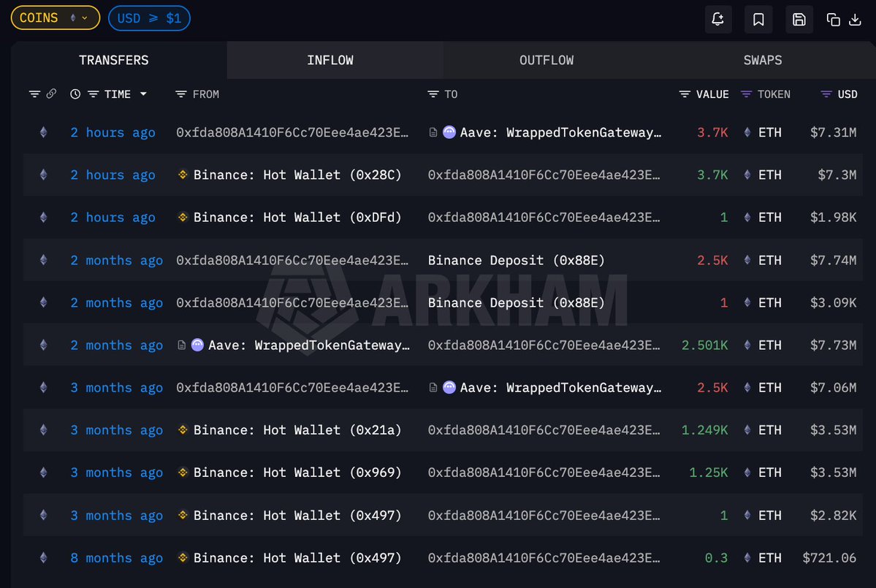Click the 1.25K value cell
The width and height of the screenshot is (876, 588).
pos(709,473)
